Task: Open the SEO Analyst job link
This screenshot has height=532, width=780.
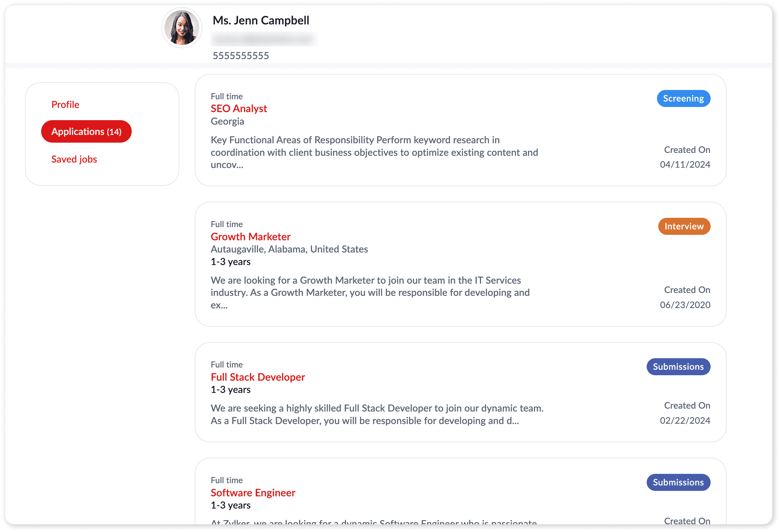Action: [239, 109]
